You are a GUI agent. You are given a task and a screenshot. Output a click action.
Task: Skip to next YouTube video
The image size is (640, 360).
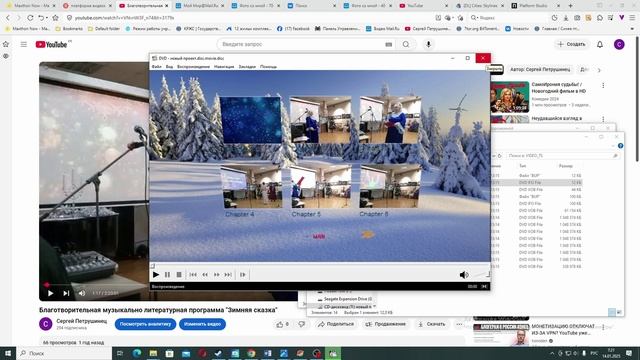point(66,293)
